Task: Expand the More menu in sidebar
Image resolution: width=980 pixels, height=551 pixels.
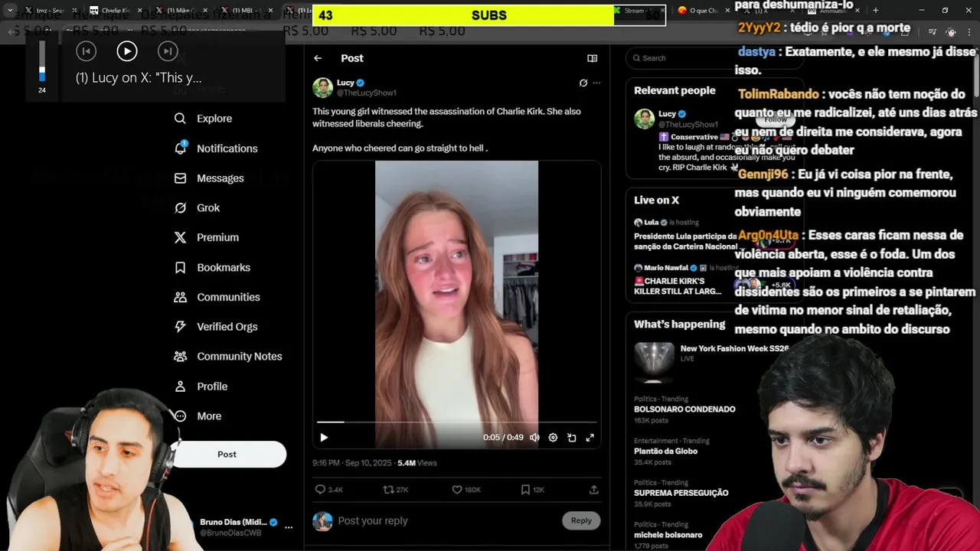Action: pyautogui.click(x=198, y=416)
